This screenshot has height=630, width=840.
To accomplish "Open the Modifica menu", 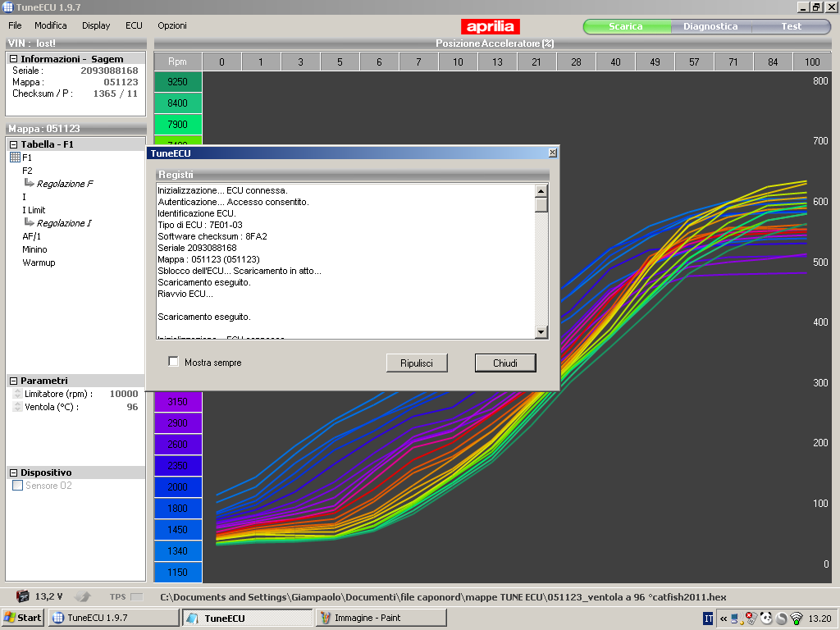I will click(50, 25).
